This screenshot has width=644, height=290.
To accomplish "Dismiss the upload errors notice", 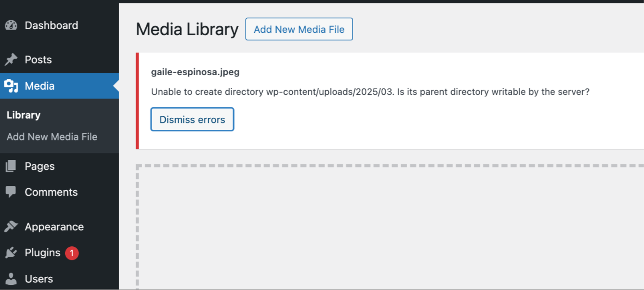I will pyautogui.click(x=192, y=120).
